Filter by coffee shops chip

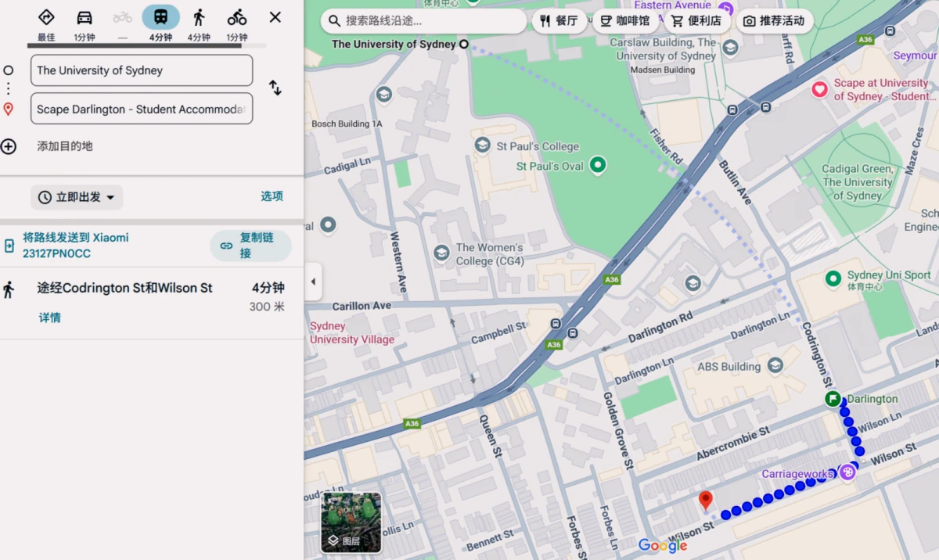tap(625, 21)
